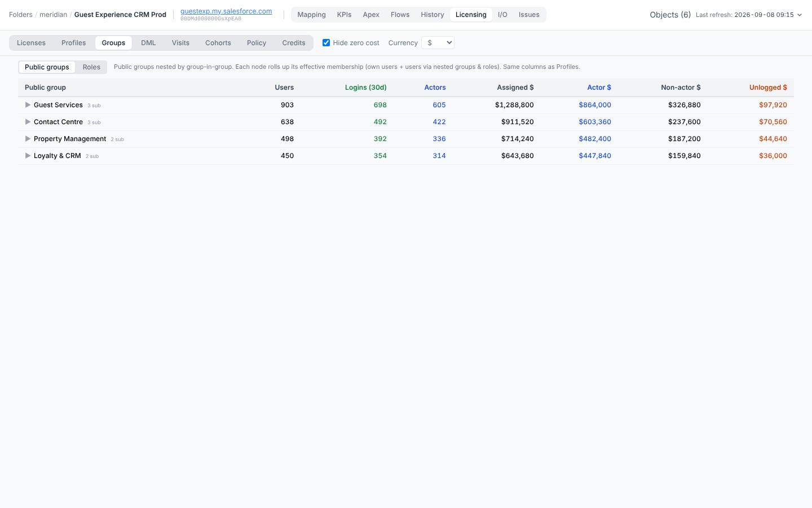The width and height of the screenshot is (812, 508).
Task: Expand the Guest Services group row
Action: 28,105
